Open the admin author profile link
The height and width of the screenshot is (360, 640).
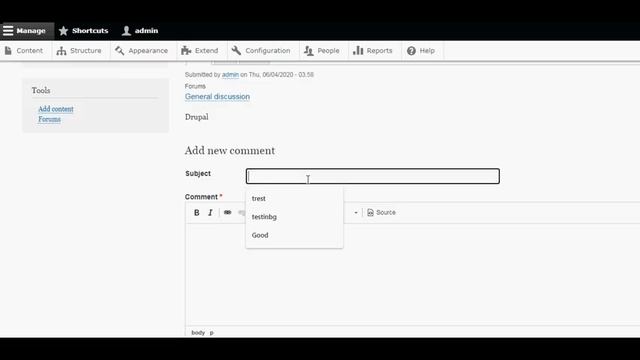pos(230,75)
